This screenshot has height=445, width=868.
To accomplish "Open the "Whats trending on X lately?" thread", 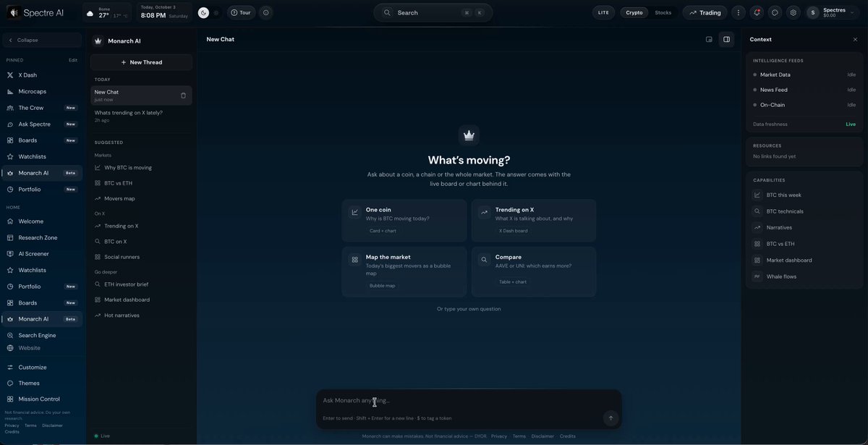I will pos(141,116).
